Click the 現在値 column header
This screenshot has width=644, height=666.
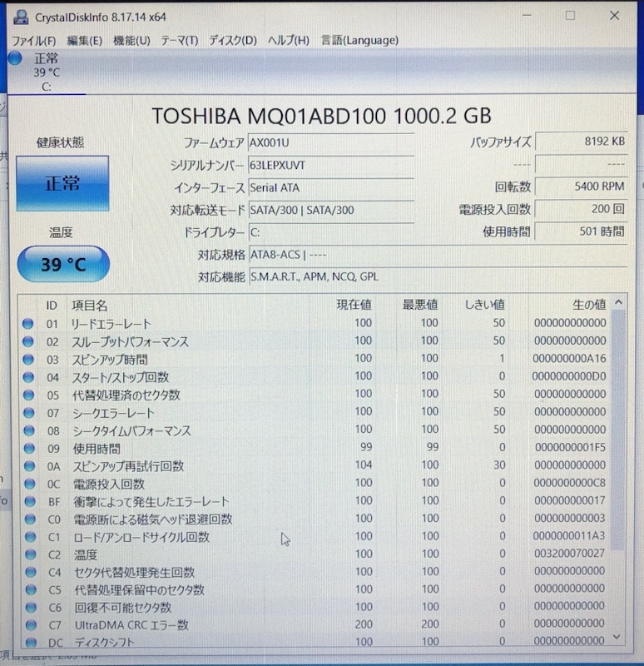354,305
